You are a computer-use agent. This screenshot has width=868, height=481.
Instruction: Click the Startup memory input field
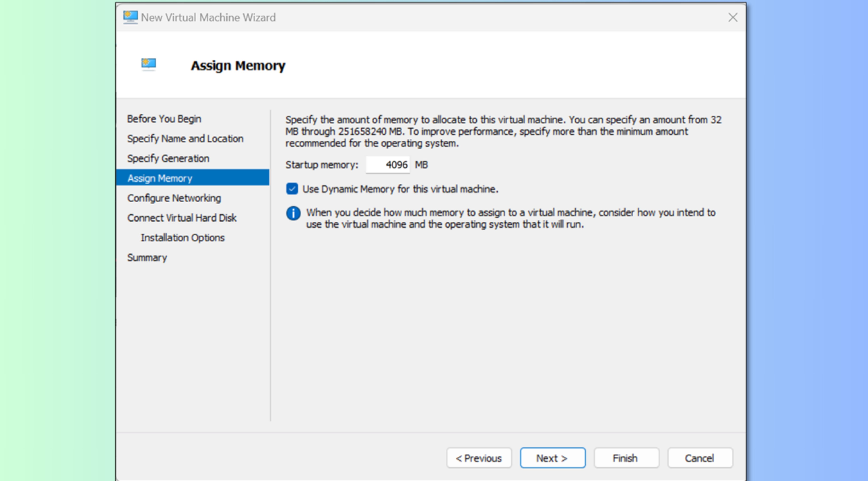(388, 165)
